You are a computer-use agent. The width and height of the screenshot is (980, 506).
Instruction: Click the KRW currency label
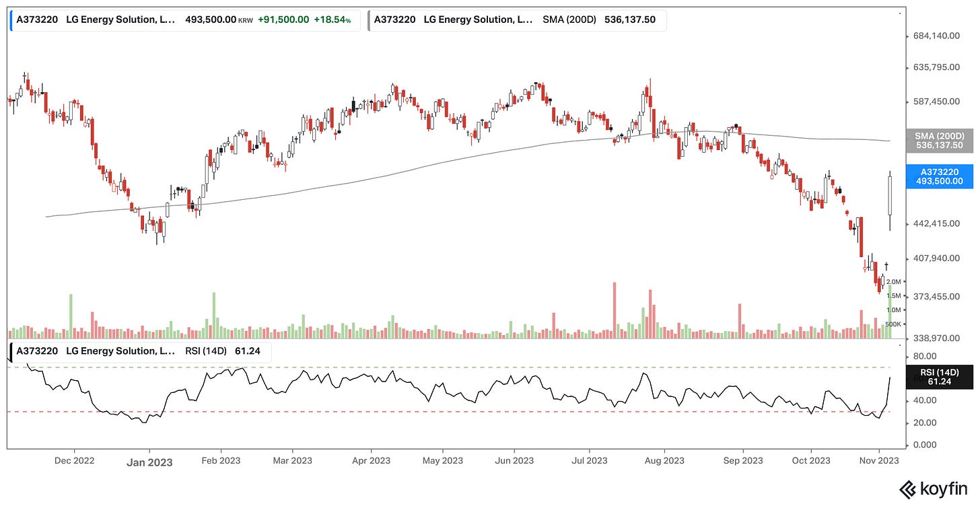pyautogui.click(x=246, y=21)
